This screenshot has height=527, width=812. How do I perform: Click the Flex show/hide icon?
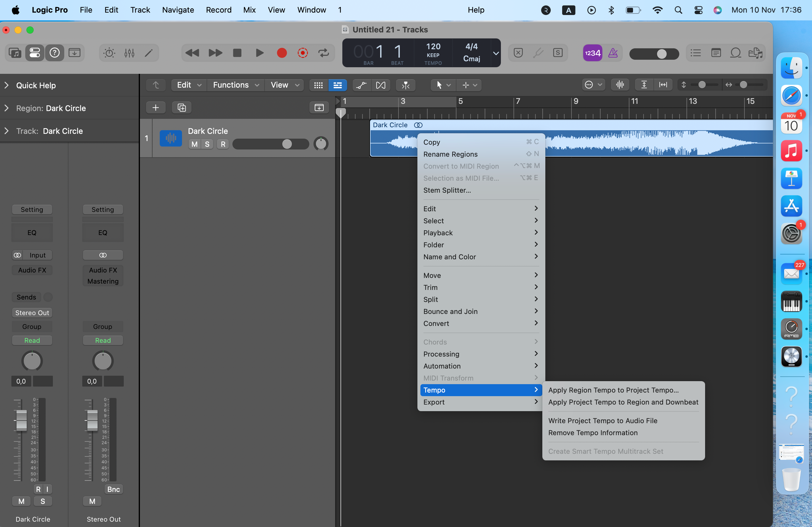click(x=380, y=85)
